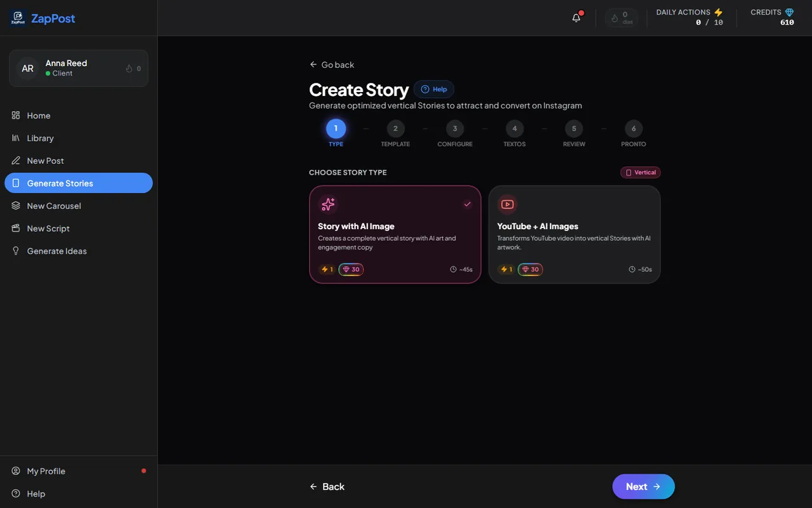The height and width of the screenshot is (508, 812).
Task: Open New Post in the sidebar
Action: [x=79, y=161]
